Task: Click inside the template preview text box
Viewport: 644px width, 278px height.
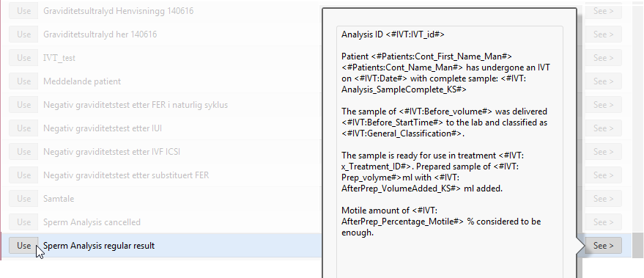Action: point(449,152)
